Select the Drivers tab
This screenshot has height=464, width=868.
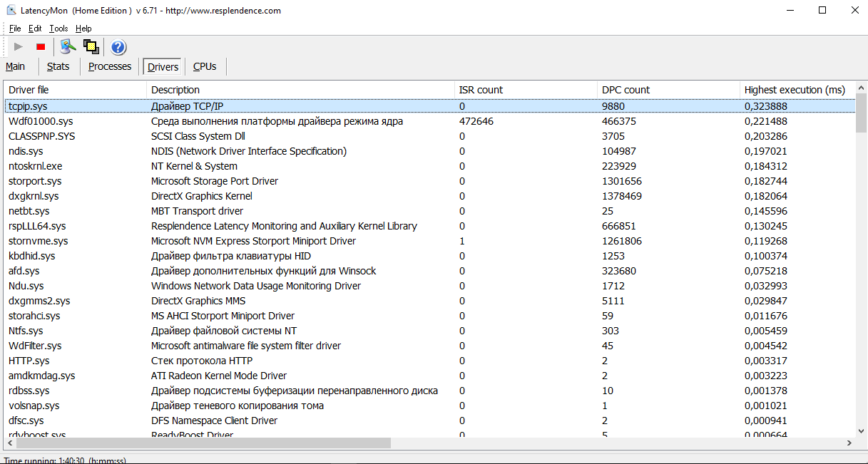(163, 66)
